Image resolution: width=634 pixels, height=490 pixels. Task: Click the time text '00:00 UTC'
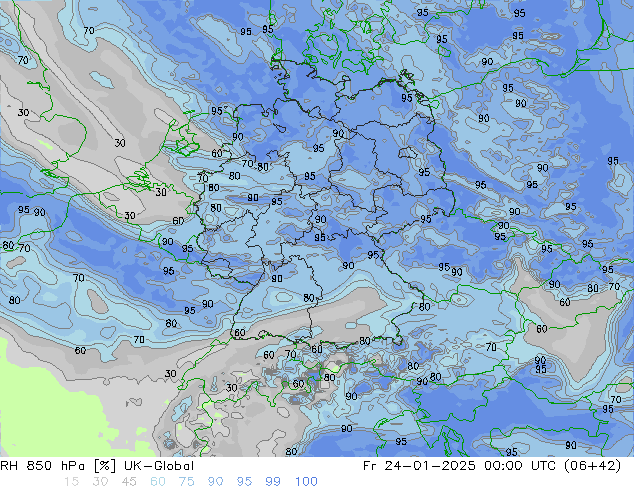click(522, 466)
